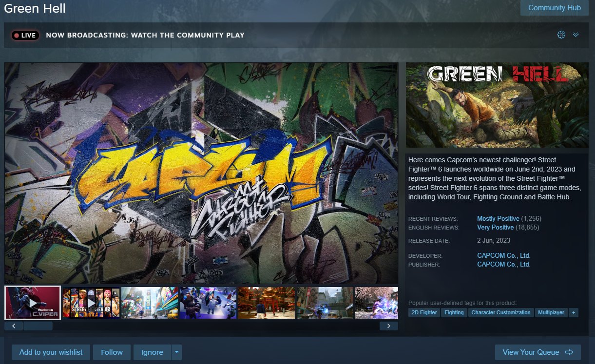Click the release date 2 Jun, 2023

click(x=494, y=240)
